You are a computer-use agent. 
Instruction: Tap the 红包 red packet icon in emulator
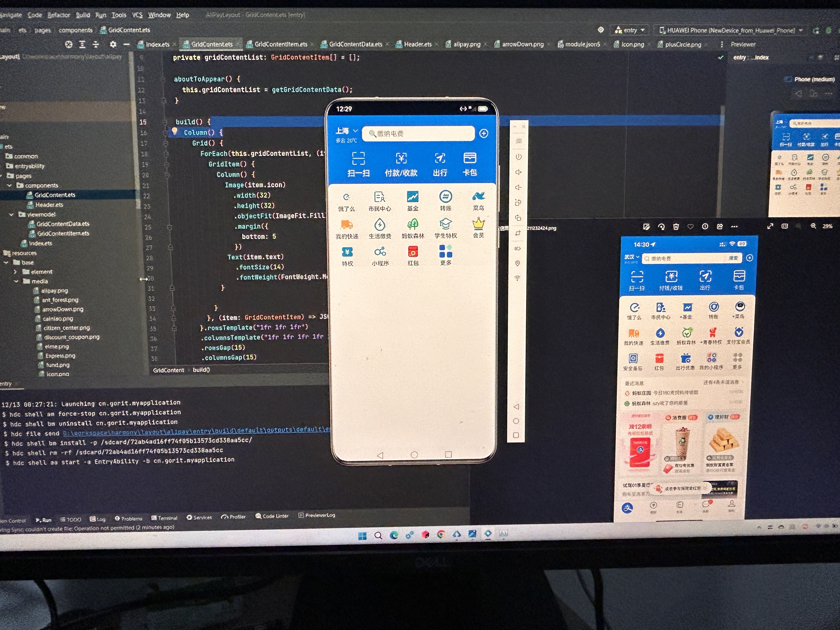(x=413, y=251)
